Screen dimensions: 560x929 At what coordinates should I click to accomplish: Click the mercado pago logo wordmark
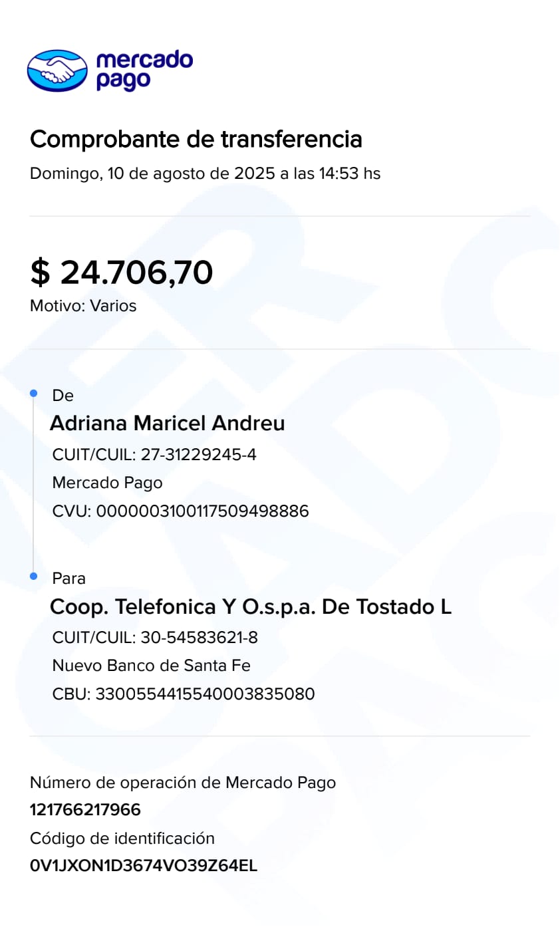click(144, 70)
